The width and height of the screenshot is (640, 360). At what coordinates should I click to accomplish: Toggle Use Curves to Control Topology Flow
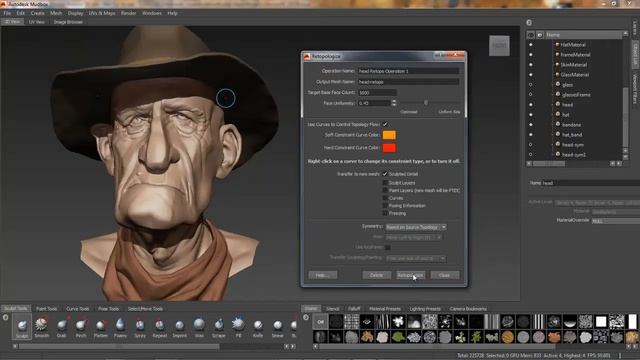(385, 124)
